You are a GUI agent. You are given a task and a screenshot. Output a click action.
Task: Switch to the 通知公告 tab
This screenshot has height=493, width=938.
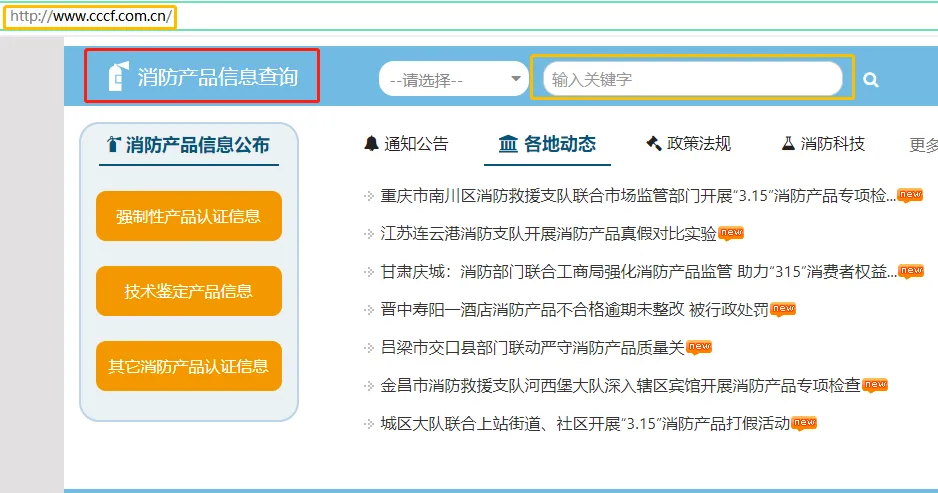click(x=416, y=144)
